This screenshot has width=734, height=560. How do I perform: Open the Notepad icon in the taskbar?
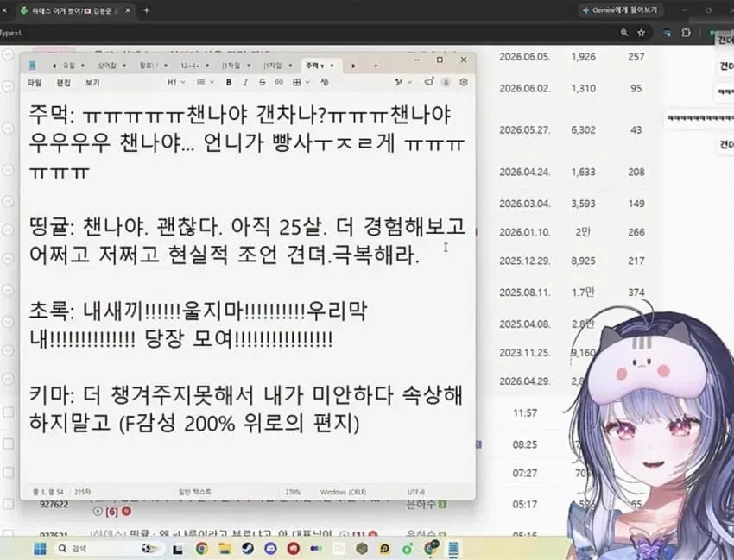(453, 549)
